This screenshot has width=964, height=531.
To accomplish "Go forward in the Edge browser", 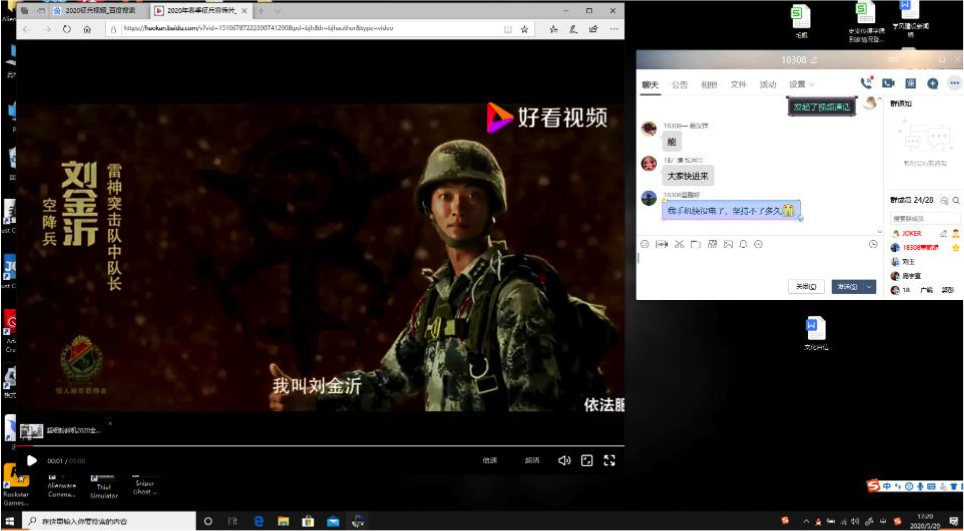I will point(47,29).
